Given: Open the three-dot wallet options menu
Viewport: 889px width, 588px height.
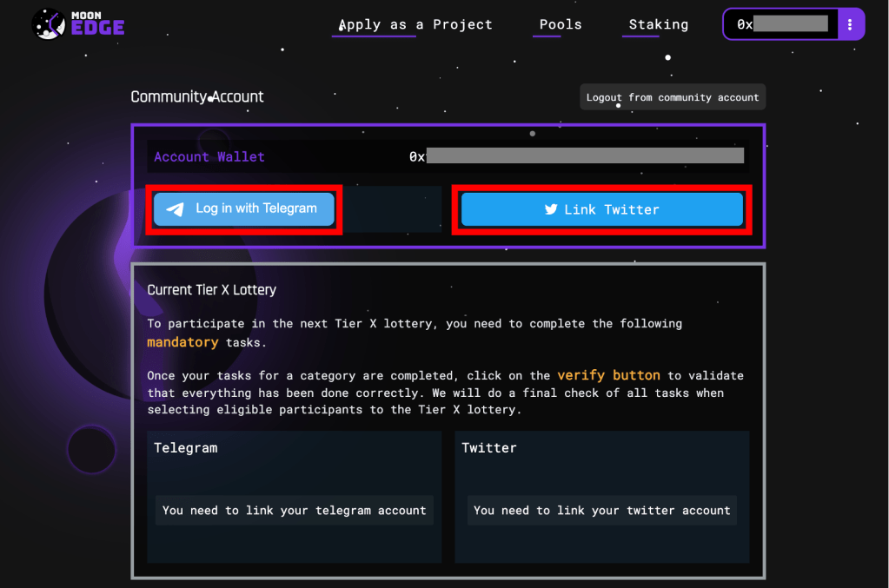Looking at the screenshot, I should tap(851, 24).
